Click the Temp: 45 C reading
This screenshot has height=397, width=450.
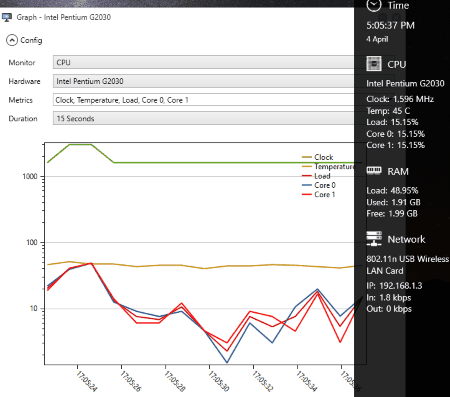pos(388,111)
